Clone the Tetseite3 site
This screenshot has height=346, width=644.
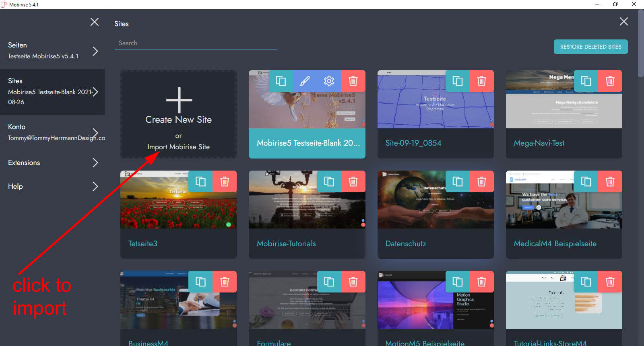(200, 181)
